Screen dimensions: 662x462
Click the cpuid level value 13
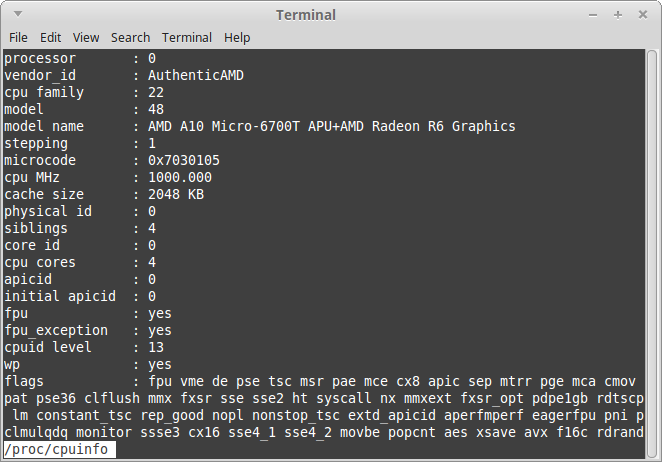(x=156, y=347)
